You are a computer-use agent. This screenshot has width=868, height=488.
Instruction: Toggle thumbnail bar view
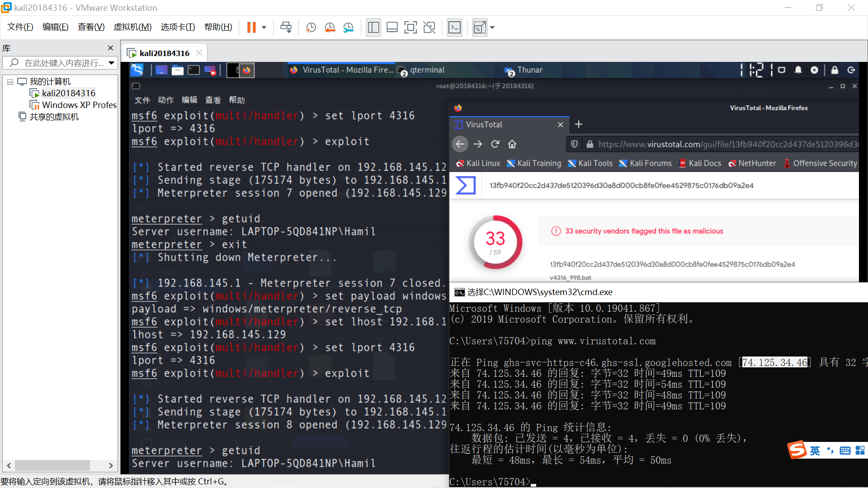[x=392, y=28]
